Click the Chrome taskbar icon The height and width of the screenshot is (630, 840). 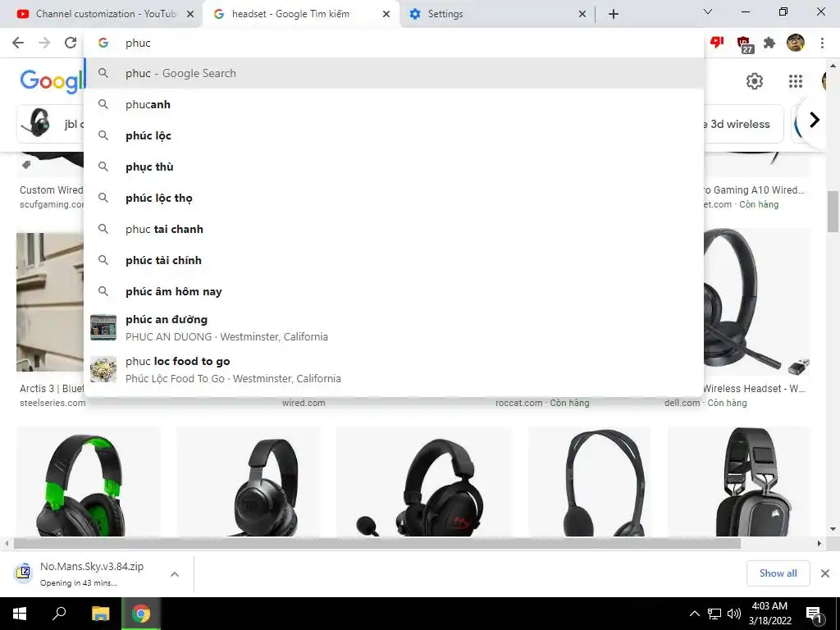(x=141, y=614)
